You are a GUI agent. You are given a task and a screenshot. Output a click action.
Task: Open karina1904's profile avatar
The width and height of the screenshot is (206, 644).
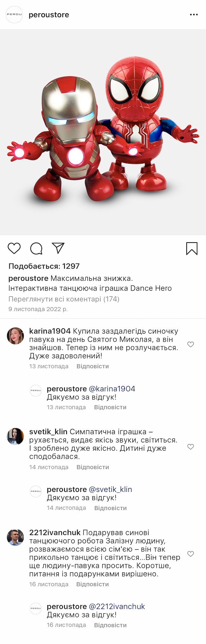coord(15,336)
